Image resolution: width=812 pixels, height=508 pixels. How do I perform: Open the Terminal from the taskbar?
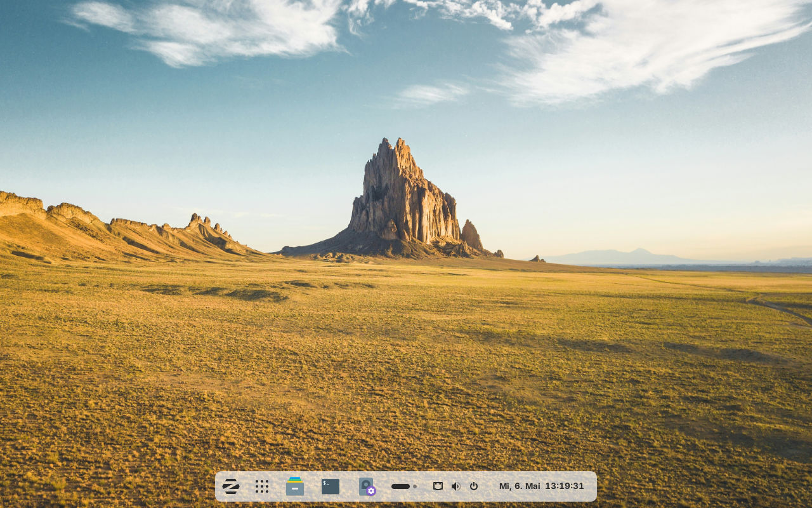331,486
